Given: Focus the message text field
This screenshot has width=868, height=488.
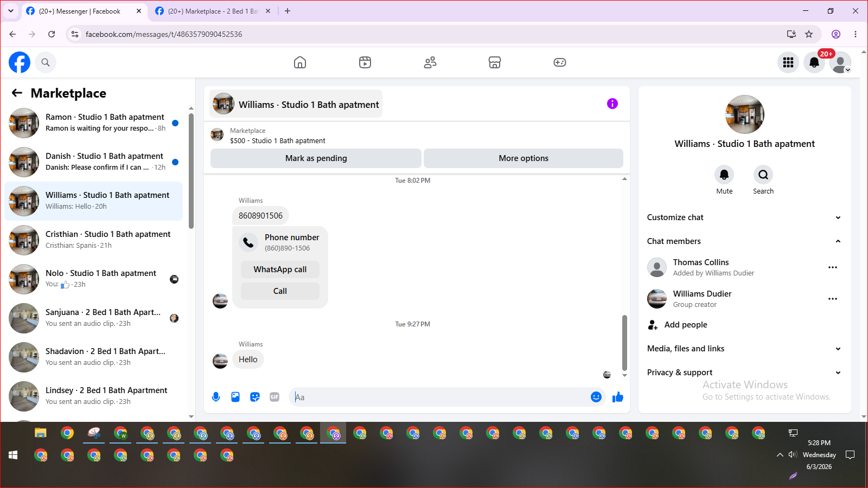Looking at the screenshot, I should coord(441,397).
